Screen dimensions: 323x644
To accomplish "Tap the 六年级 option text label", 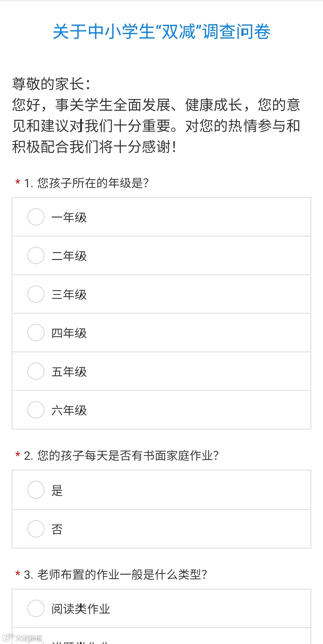I will [x=69, y=410].
